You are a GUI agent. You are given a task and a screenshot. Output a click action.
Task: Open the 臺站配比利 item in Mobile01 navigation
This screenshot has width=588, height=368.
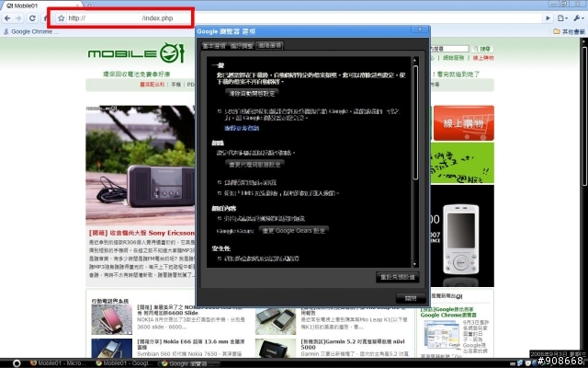tap(152, 85)
